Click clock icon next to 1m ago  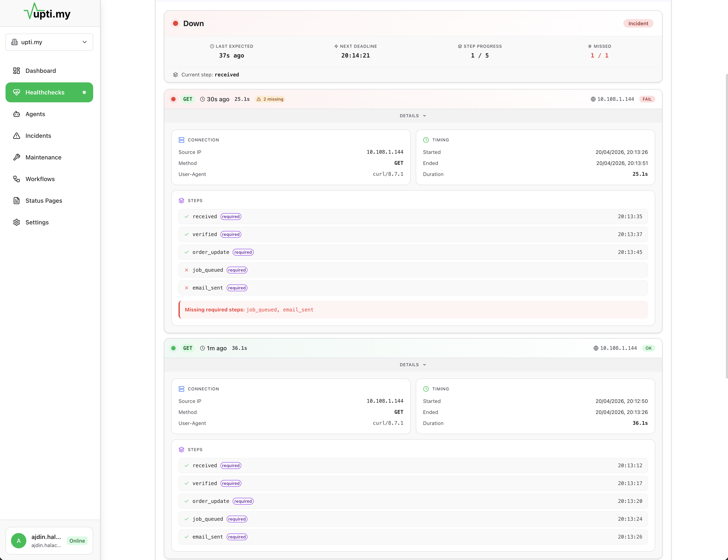click(202, 348)
